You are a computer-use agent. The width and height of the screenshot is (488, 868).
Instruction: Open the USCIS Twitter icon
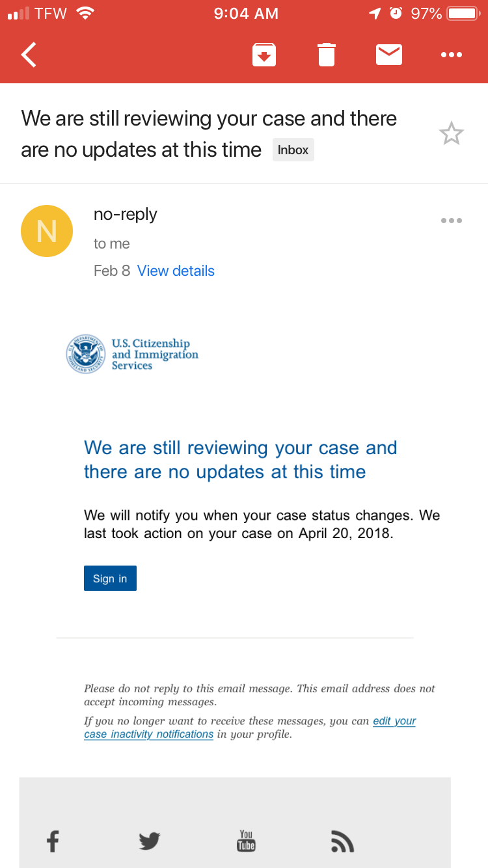pyautogui.click(x=150, y=841)
